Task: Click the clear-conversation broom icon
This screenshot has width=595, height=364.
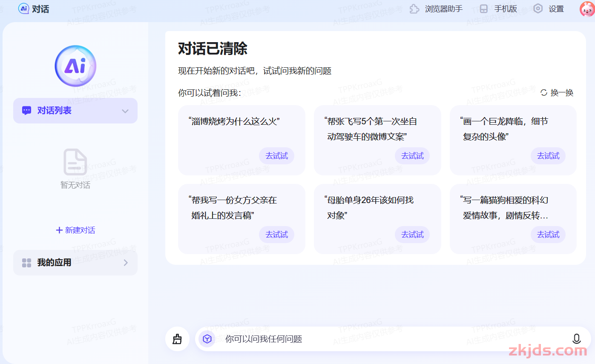Action: click(x=177, y=339)
